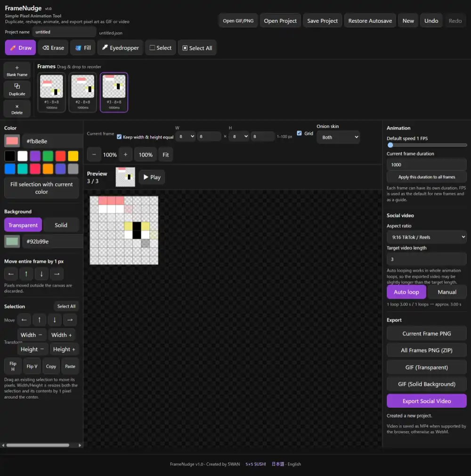Screen dimensions: 471x476
Task: Export GIF (Solid Background)
Action: point(426,384)
